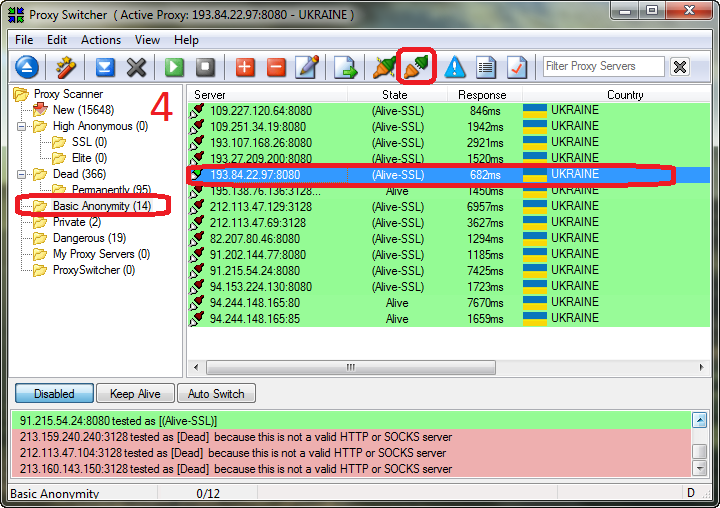The height and width of the screenshot is (508, 720).
Task: Select proxy 91.202.144.77:8080 row
Action: (449, 255)
